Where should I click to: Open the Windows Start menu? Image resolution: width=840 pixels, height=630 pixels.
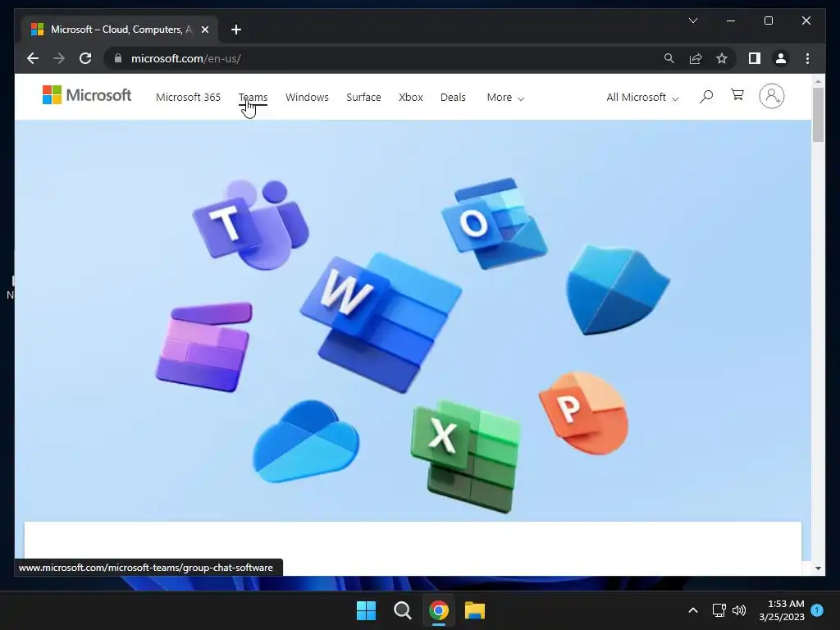pos(367,610)
